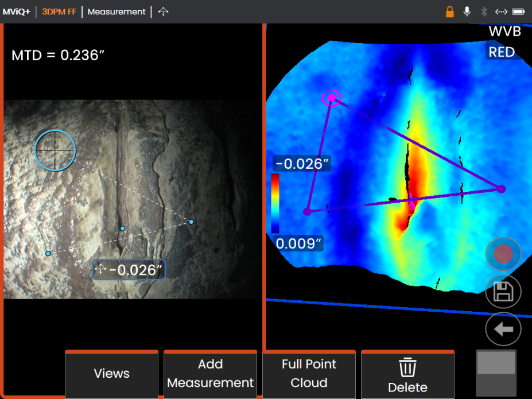Viewport: 532px width, 399px height.
Task: Open the Measurement header item
Action: coord(117,11)
